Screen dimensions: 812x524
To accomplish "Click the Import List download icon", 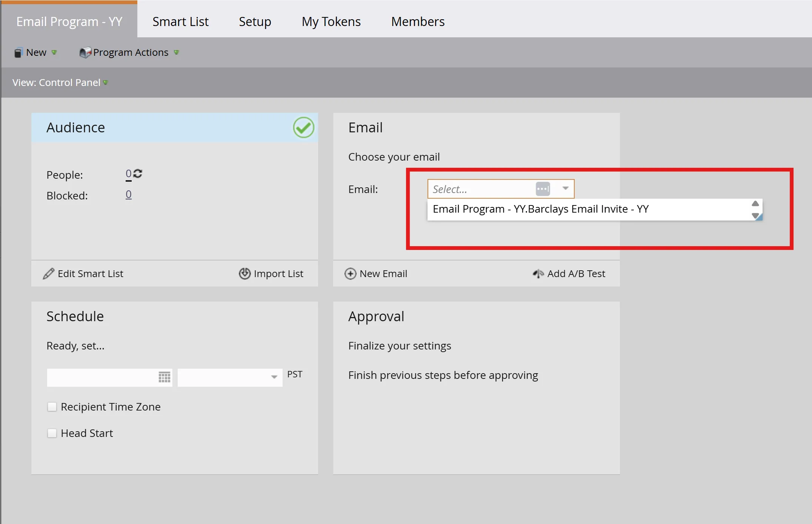I will pos(245,274).
